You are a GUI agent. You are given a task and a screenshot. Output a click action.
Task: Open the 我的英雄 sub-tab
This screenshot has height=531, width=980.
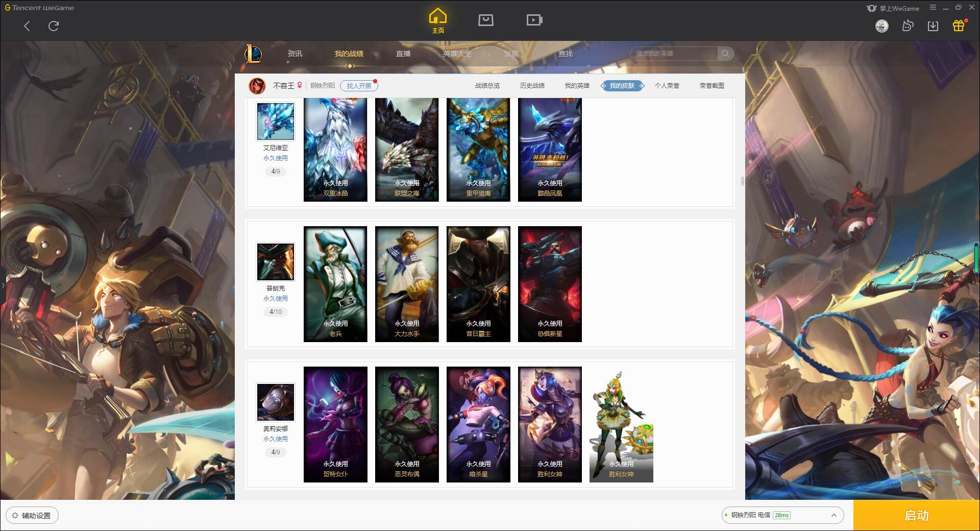pos(577,86)
